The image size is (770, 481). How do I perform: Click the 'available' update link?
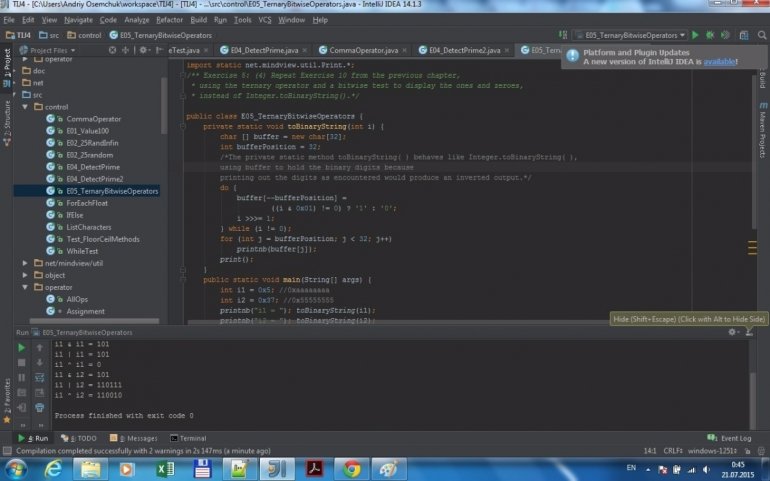point(717,62)
